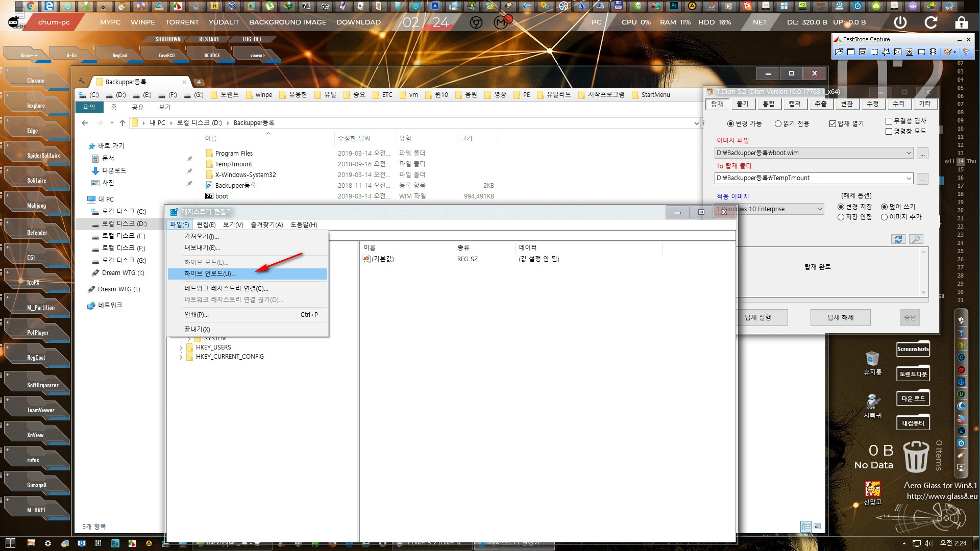Open GimageX from left sidebar launcher
Screen dimensions: 980x551
click(37, 485)
